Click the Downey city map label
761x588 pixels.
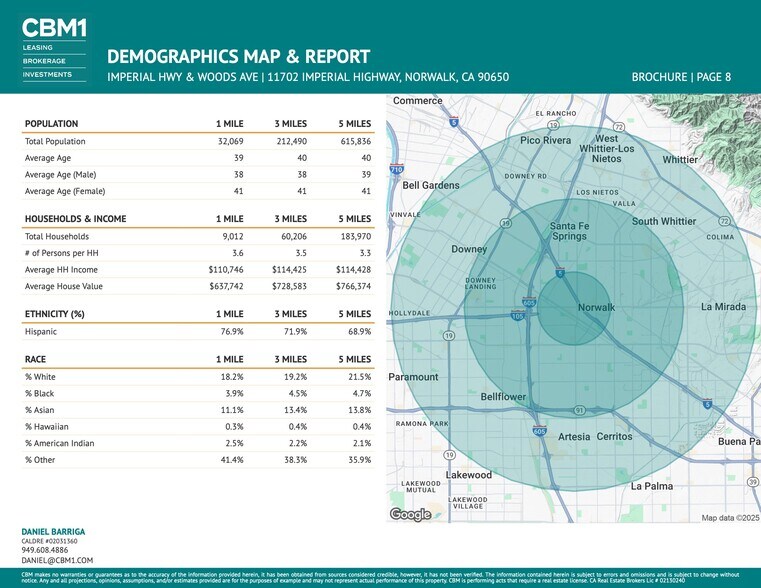point(469,249)
